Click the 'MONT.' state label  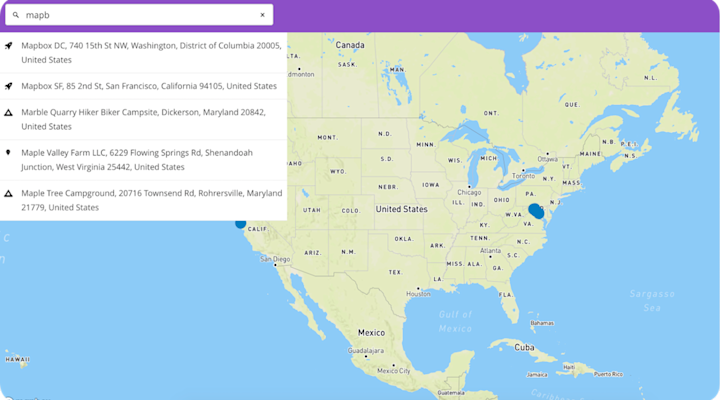328,137
